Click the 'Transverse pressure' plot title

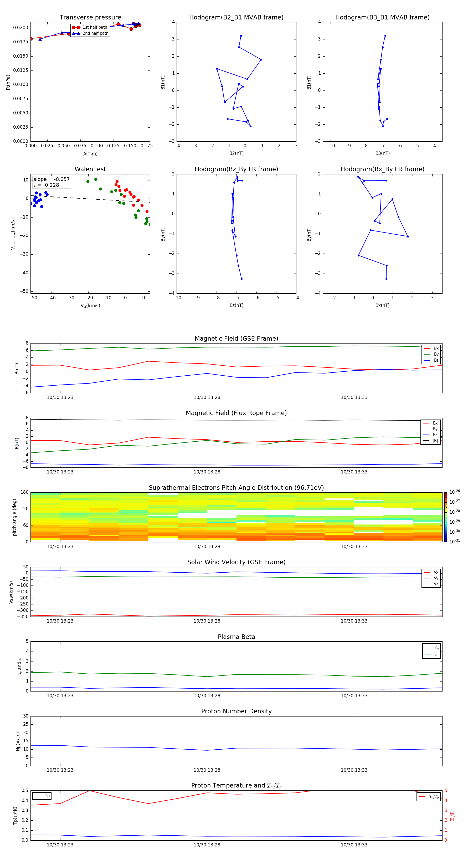[x=90, y=18]
